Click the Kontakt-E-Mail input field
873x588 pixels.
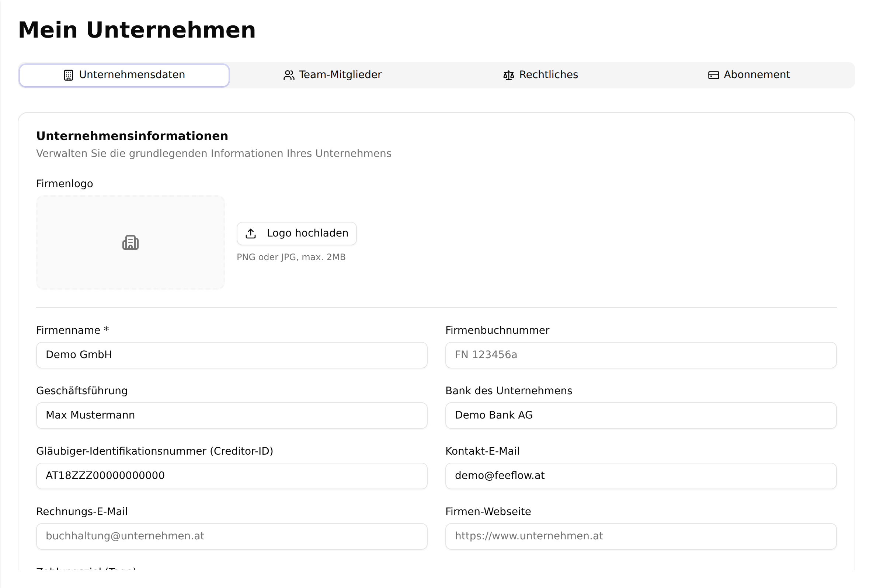pos(641,476)
